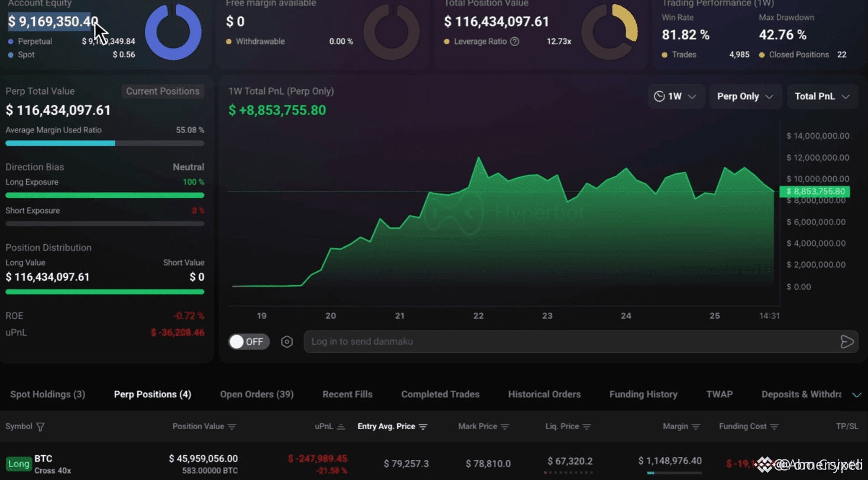Switch to Completed Trades tab
The height and width of the screenshot is (480, 868).
tap(441, 394)
